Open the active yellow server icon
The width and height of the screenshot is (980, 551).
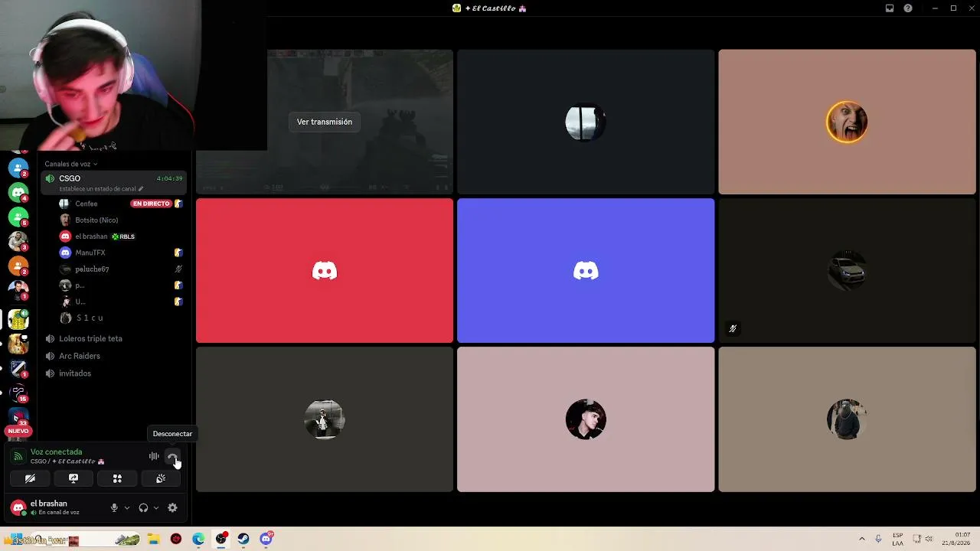tap(18, 318)
